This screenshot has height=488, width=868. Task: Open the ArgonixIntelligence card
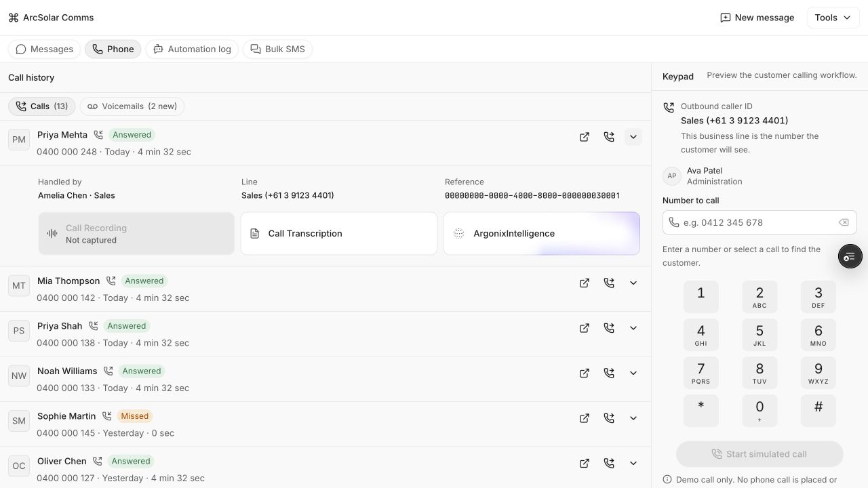click(542, 234)
